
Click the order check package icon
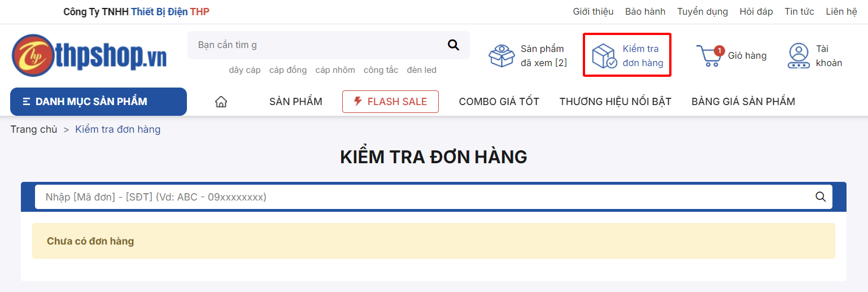point(604,56)
